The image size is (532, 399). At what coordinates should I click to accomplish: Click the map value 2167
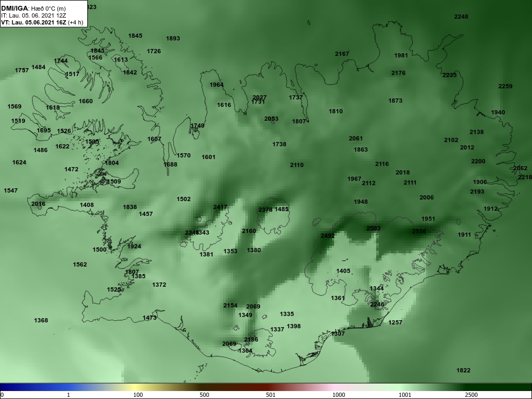tap(342, 54)
